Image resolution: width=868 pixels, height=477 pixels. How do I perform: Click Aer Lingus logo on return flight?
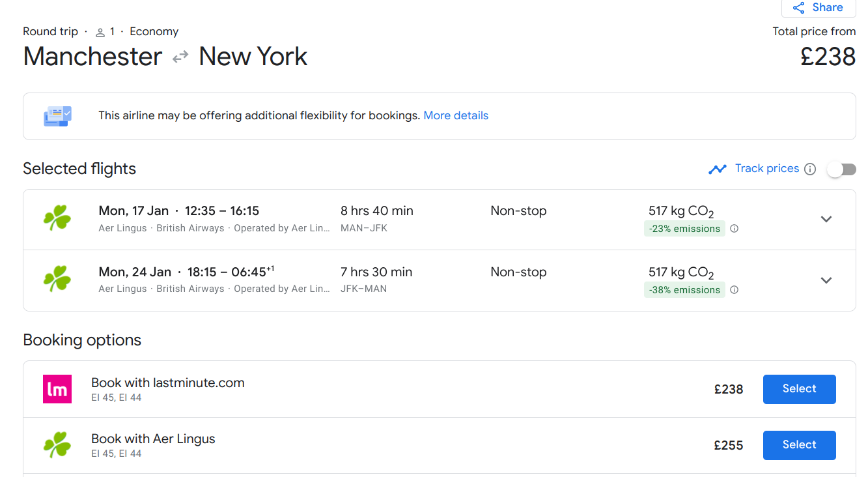[x=57, y=280]
